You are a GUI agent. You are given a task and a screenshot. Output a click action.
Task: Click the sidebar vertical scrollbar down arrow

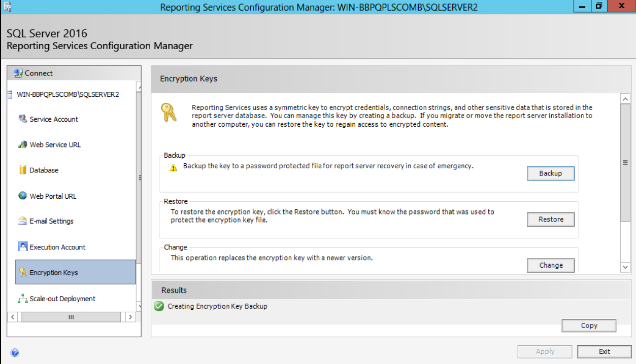(139, 306)
